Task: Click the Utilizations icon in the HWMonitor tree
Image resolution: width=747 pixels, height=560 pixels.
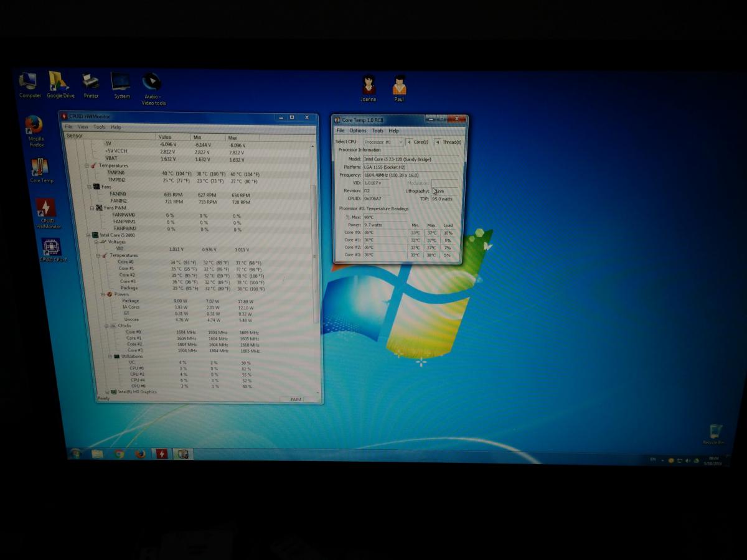Action: (116, 357)
